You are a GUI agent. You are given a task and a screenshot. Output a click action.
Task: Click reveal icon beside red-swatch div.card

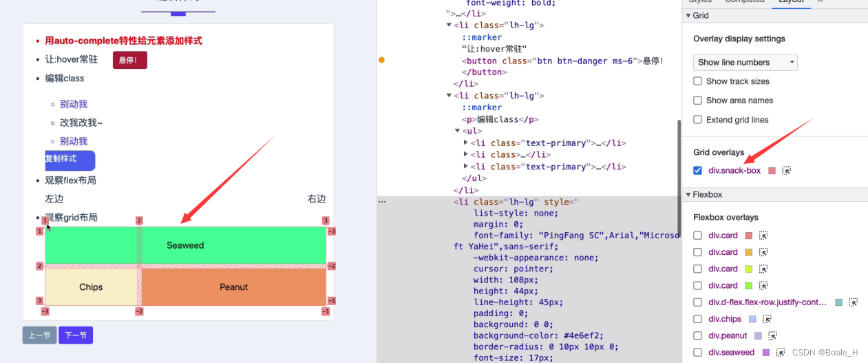point(763,236)
